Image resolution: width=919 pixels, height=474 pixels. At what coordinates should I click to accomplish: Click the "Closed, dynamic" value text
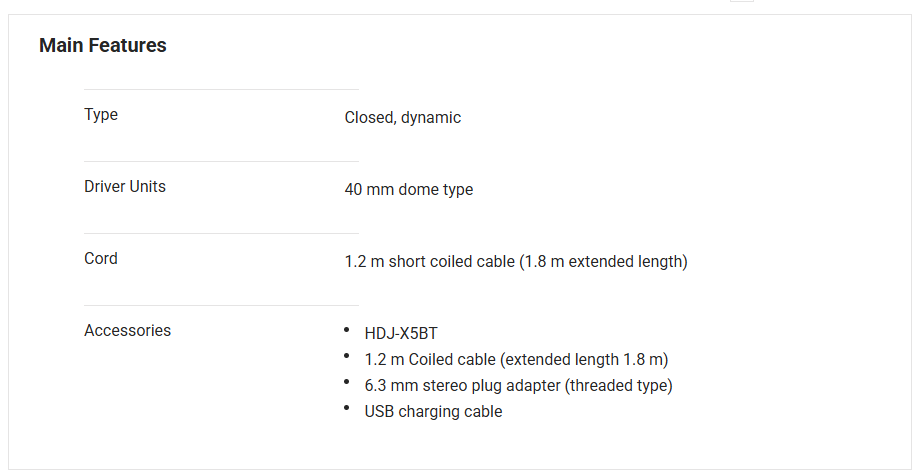(403, 118)
